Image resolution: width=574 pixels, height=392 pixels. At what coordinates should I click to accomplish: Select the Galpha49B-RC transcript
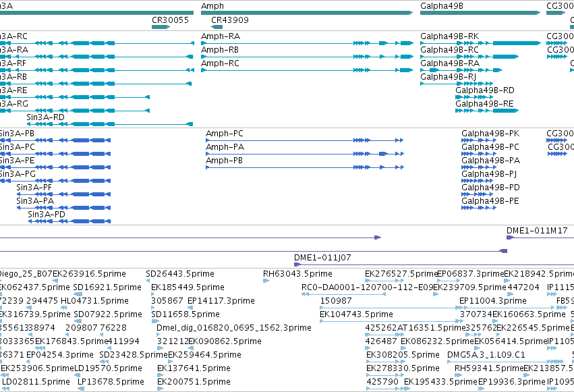[469, 57]
